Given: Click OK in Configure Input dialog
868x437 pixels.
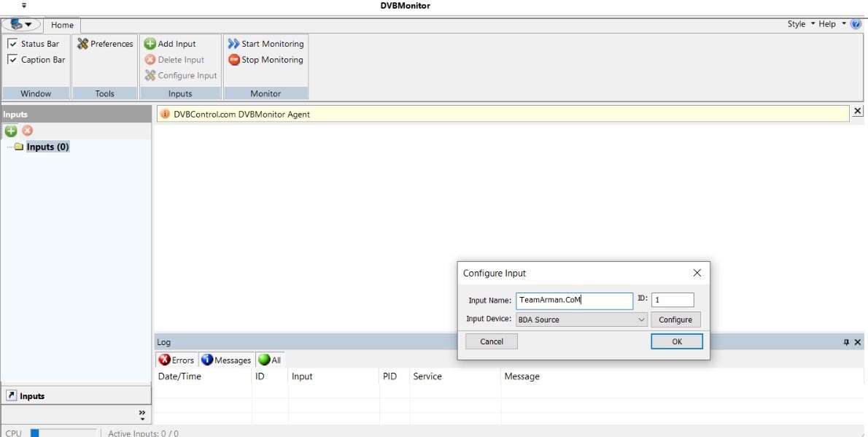Looking at the screenshot, I should click(676, 341).
